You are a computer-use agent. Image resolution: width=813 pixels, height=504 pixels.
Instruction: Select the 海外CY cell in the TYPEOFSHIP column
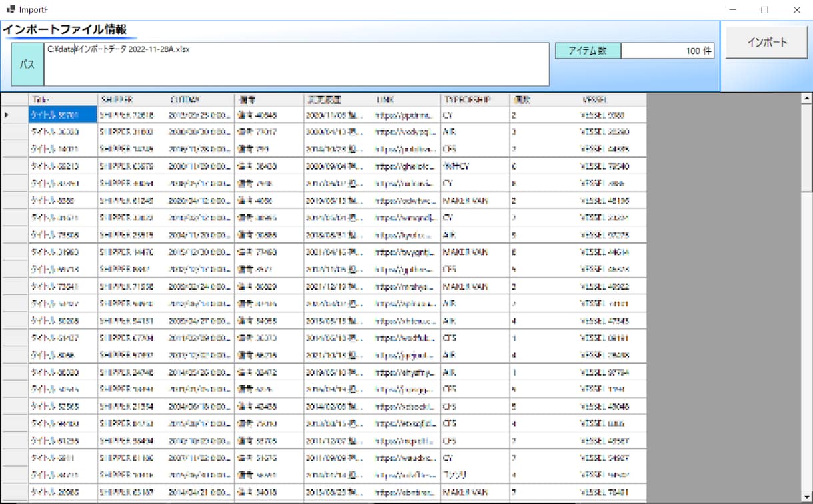[474, 166]
